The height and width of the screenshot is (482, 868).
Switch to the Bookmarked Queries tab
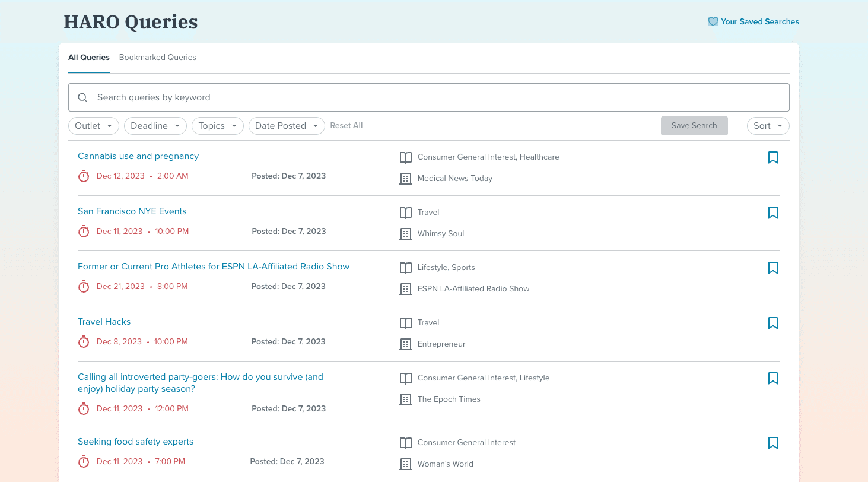point(157,58)
